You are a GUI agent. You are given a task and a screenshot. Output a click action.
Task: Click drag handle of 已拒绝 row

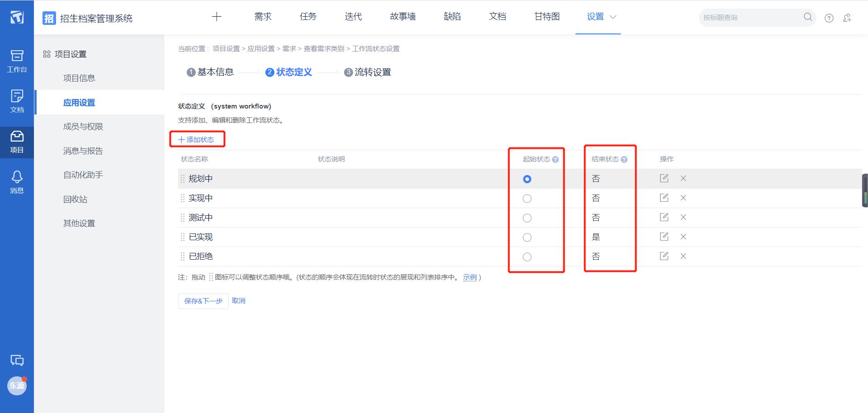[183, 256]
